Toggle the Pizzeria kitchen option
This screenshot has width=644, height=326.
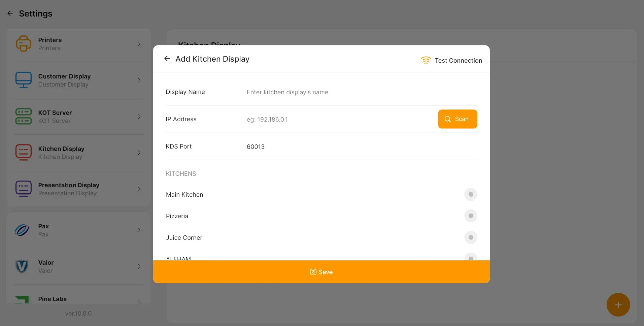(471, 216)
